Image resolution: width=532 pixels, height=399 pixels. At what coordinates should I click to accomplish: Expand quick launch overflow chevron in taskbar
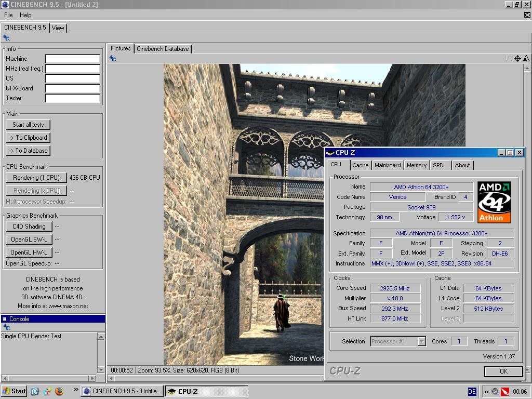pyautogui.click(x=76, y=390)
